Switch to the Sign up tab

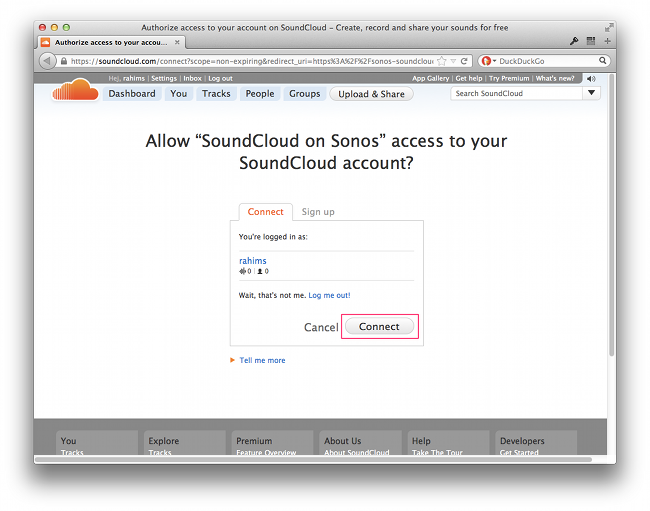318,212
